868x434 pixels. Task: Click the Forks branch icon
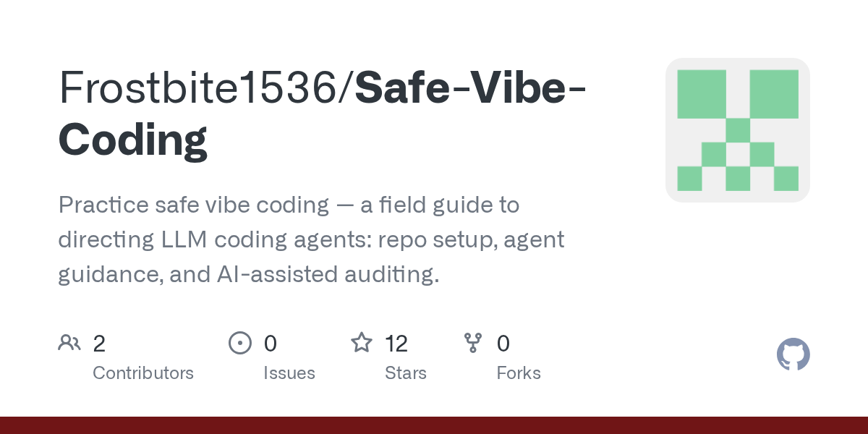(473, 343)
